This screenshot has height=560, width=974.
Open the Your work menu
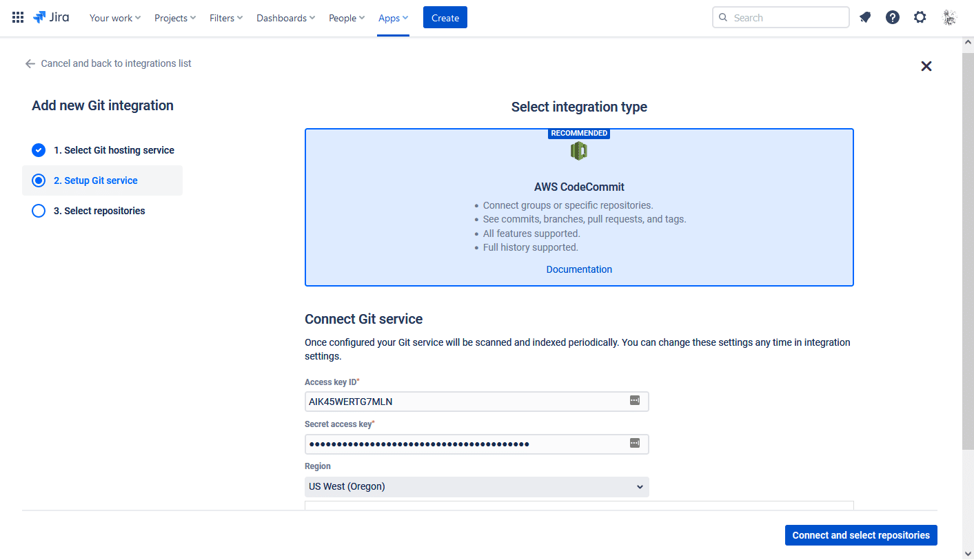(115, 18)
